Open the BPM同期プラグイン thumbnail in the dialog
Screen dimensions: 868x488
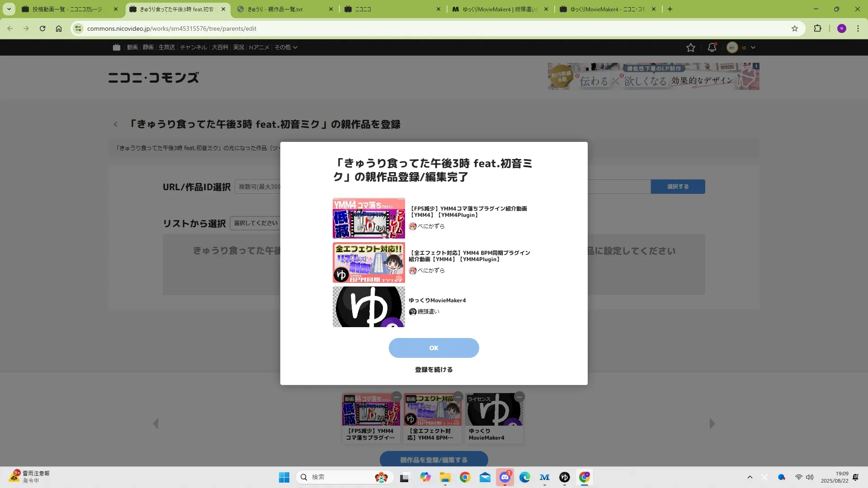click(368, 263)
